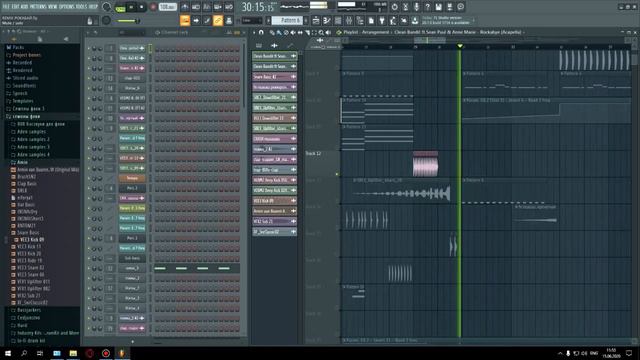Click the one-click audio recording microphone icon
This screenshot has width=640, height=360.
pos(416,7)
